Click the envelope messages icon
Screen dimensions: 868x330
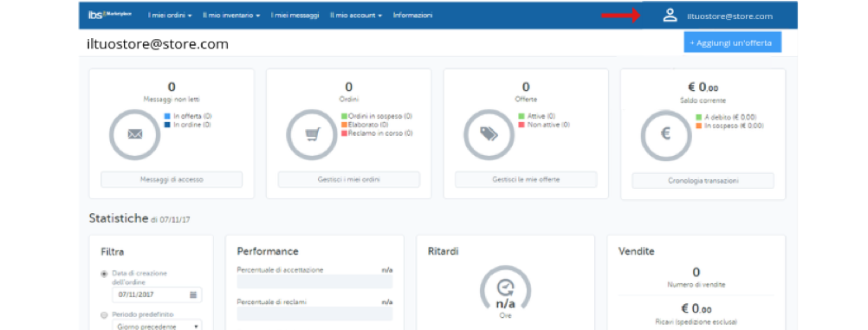tap(135, 134)
